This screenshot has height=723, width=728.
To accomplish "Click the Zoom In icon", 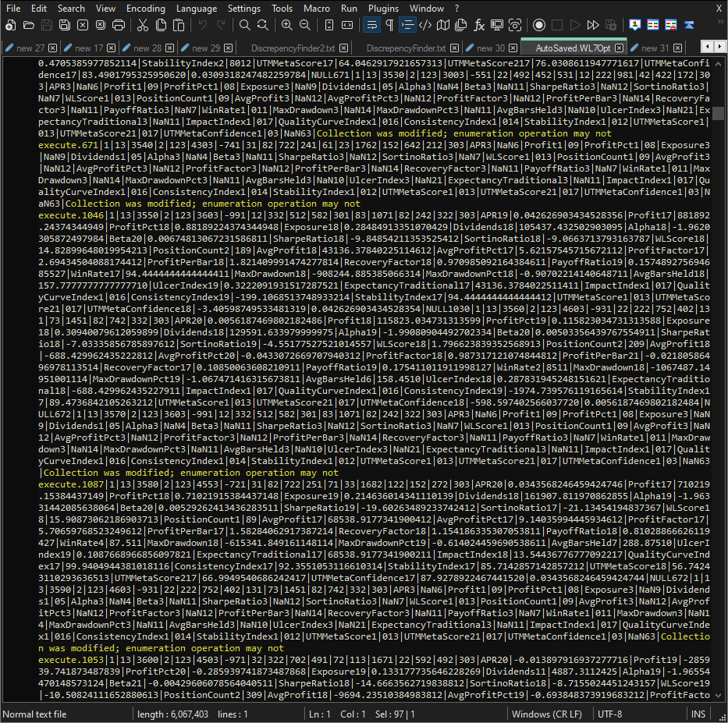I will (286, 26).
